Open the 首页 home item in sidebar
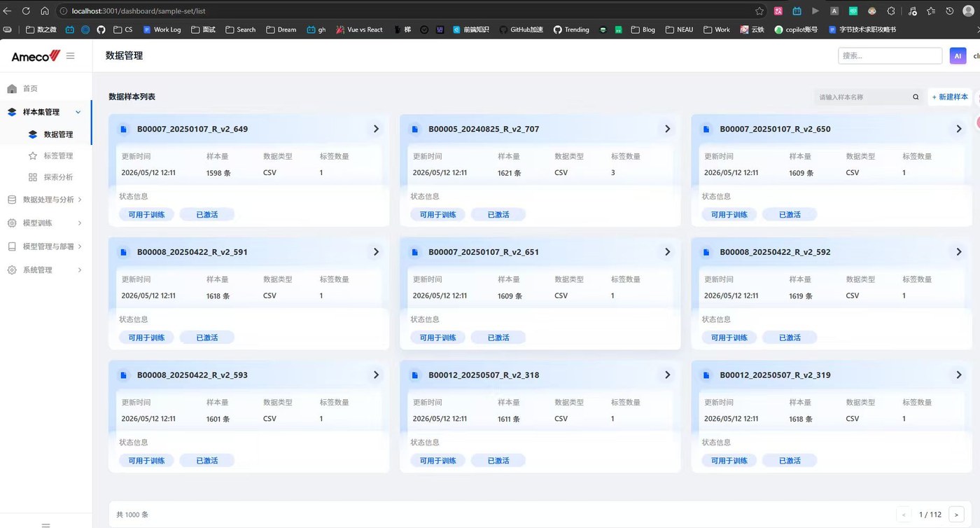The height and width of the screenshot is (528, 980). click(x=45, y=89)
